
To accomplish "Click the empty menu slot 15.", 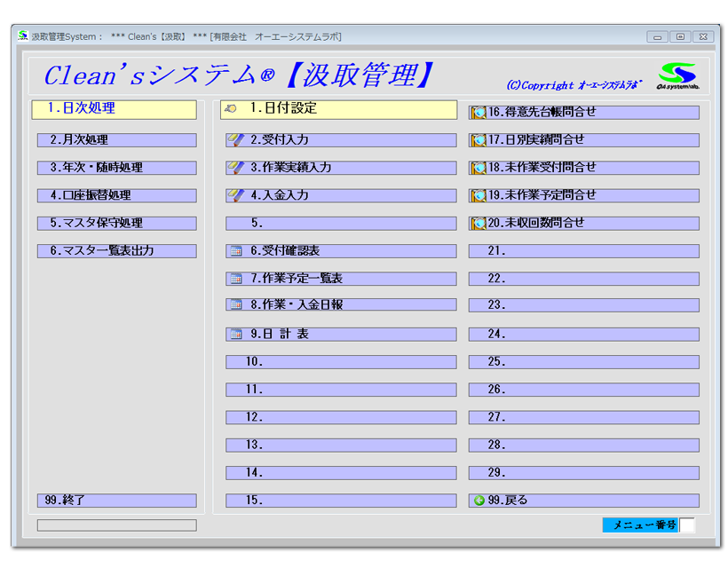I will pyautogui.click(x=341, y=501).
